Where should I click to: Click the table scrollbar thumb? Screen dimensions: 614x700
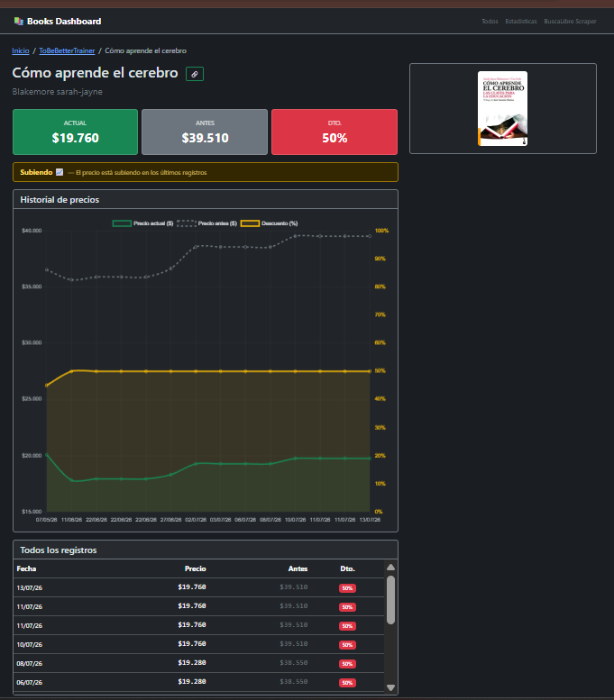coord(390,600)
